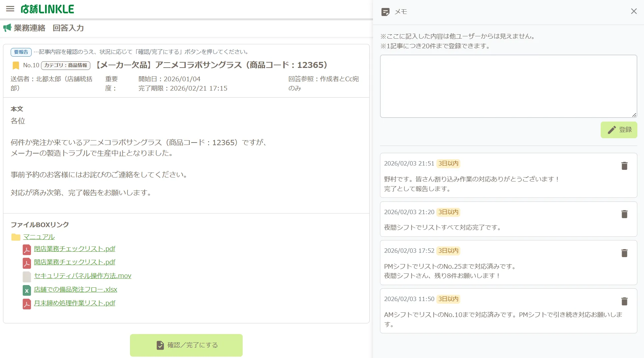Delete the 11:50 memo via its trash icon
Viewport: 644px width, 358px height.
pos(624,301)
